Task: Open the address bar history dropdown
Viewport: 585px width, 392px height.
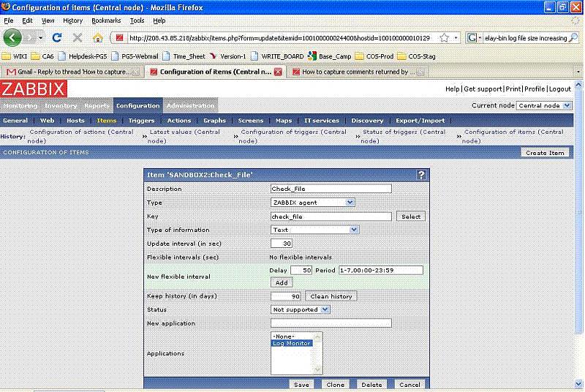Action: [456, 38]
